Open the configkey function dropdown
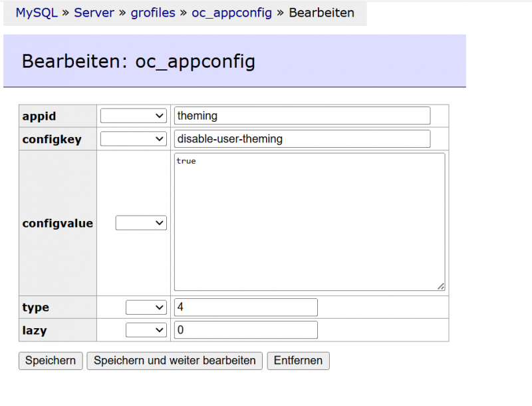 133,139
